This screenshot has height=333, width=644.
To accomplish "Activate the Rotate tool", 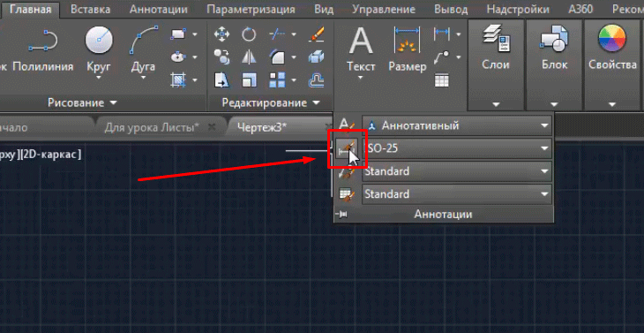I will tap(249, 34).
